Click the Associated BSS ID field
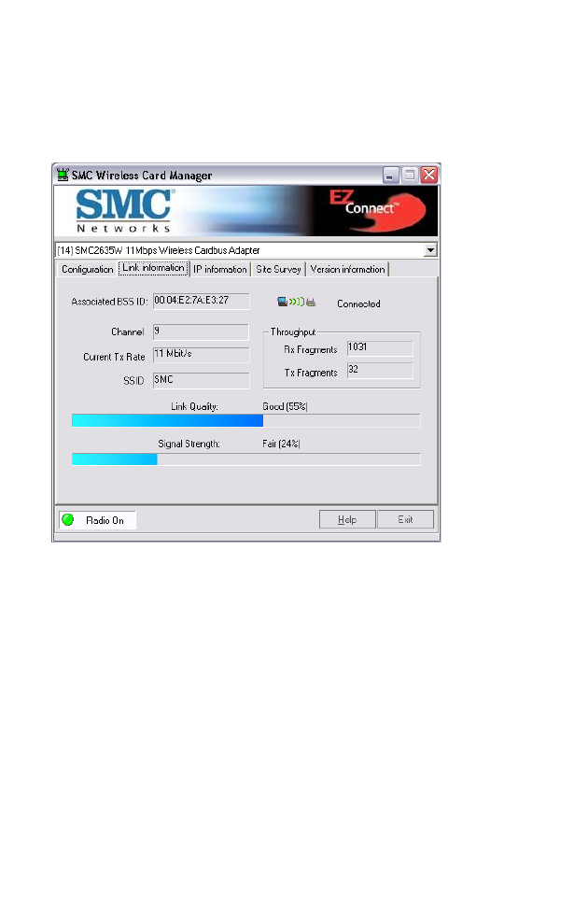588x903 pixels. (x=201, y=302)
